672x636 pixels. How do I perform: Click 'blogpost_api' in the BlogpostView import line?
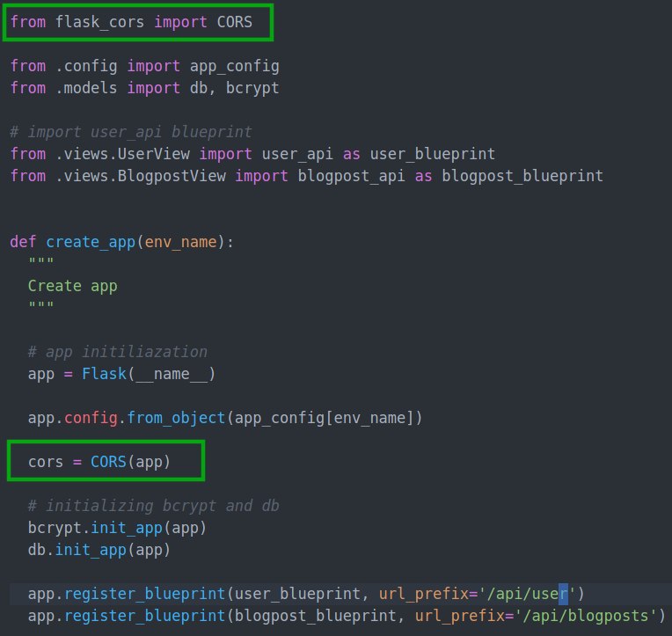click(352, 176)
